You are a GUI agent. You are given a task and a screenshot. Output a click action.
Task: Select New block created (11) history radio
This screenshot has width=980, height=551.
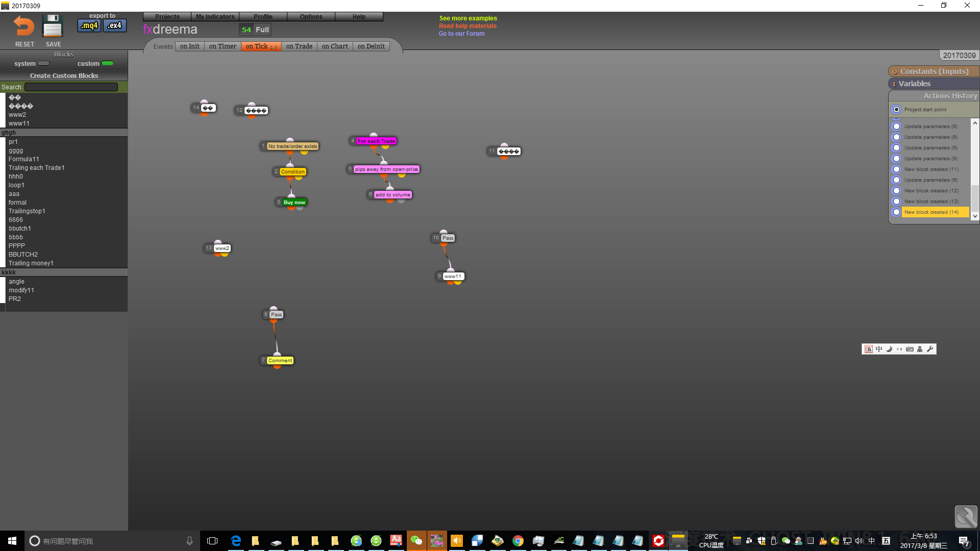pos(896,169)
